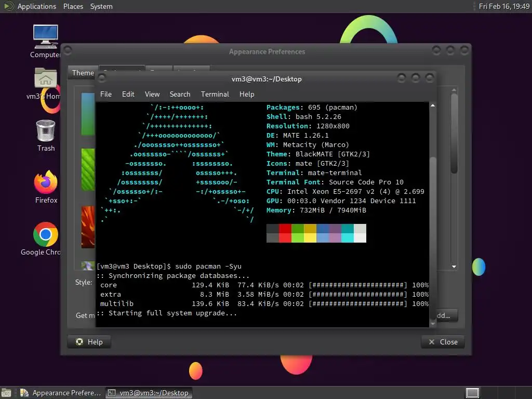532x399 pixels.
Task: Click the 'Terminal: mate-terminal' line
Action: [x=314, y=172]
